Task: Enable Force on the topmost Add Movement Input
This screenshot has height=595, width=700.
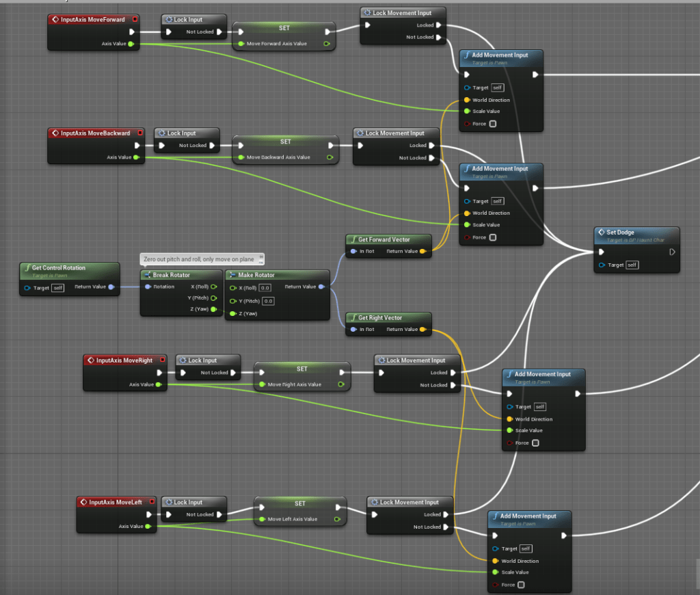Action: click(x=493, y=124)
